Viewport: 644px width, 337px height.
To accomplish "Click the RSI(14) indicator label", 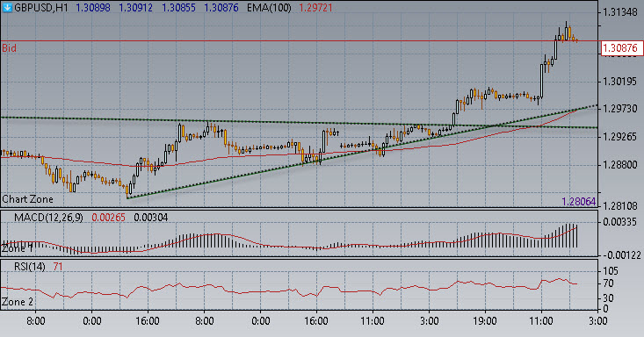I will pos(30,267).
